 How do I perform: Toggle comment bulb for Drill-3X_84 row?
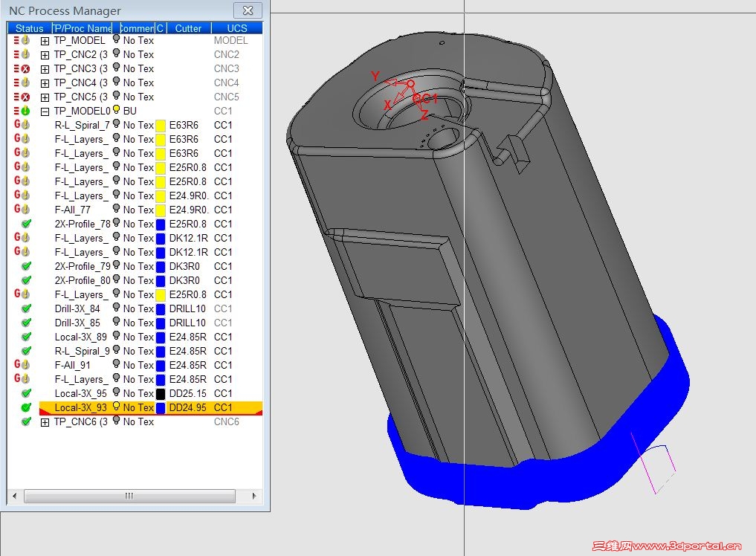coord(116,307)
